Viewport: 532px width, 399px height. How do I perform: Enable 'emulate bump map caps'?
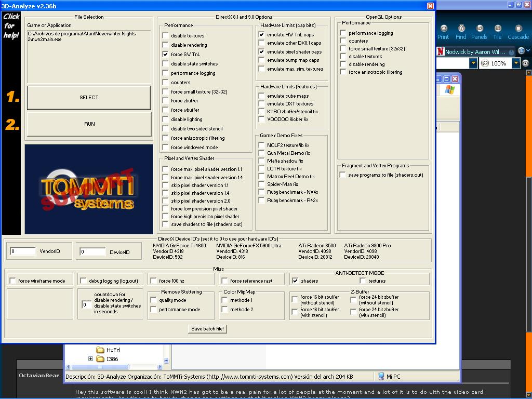pyautogui.click(x=262, y=60)
